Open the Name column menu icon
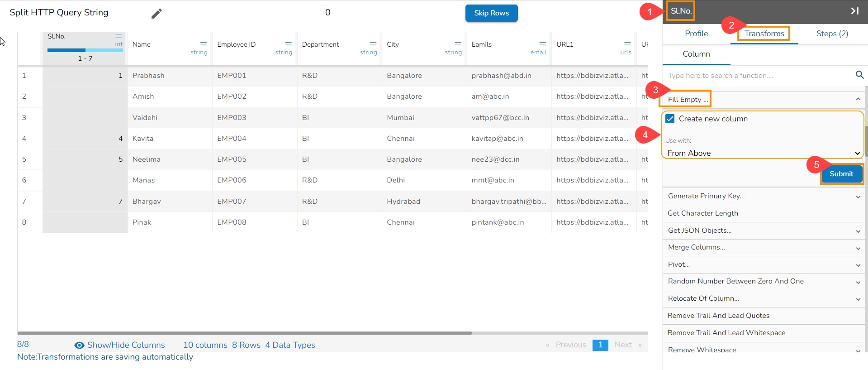 204,44
